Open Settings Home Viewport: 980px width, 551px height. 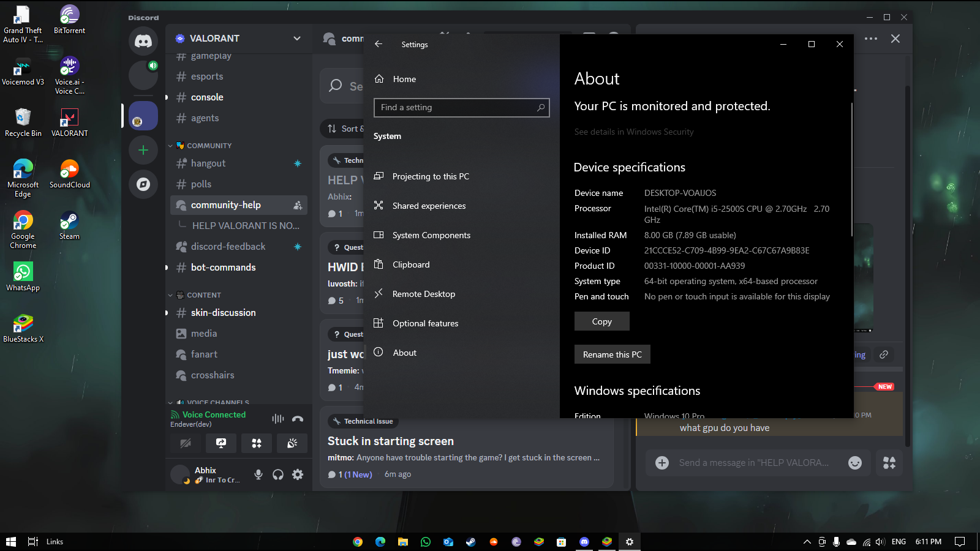(x=404, y=79)
